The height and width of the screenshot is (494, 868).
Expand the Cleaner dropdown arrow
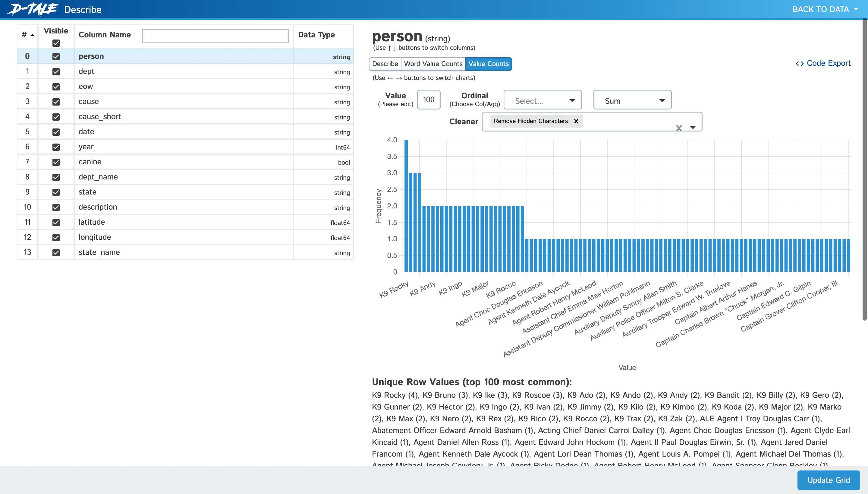tap(693, 128)
